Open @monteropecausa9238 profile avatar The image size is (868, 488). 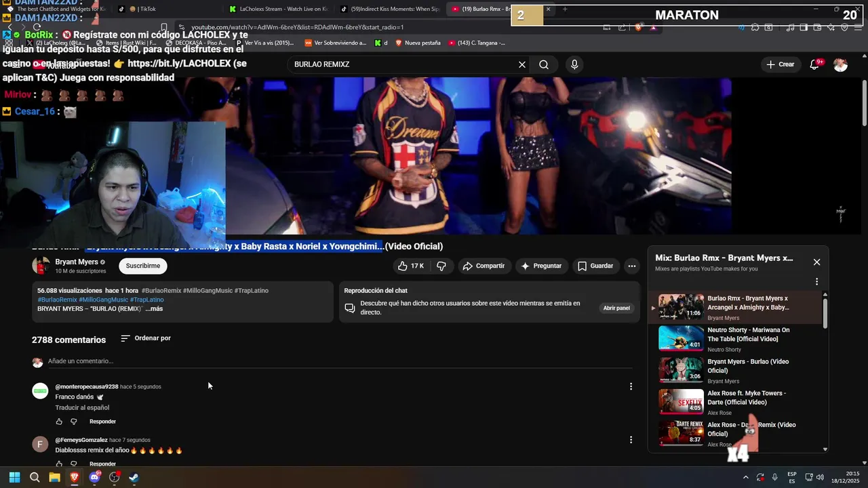point(41,391)
